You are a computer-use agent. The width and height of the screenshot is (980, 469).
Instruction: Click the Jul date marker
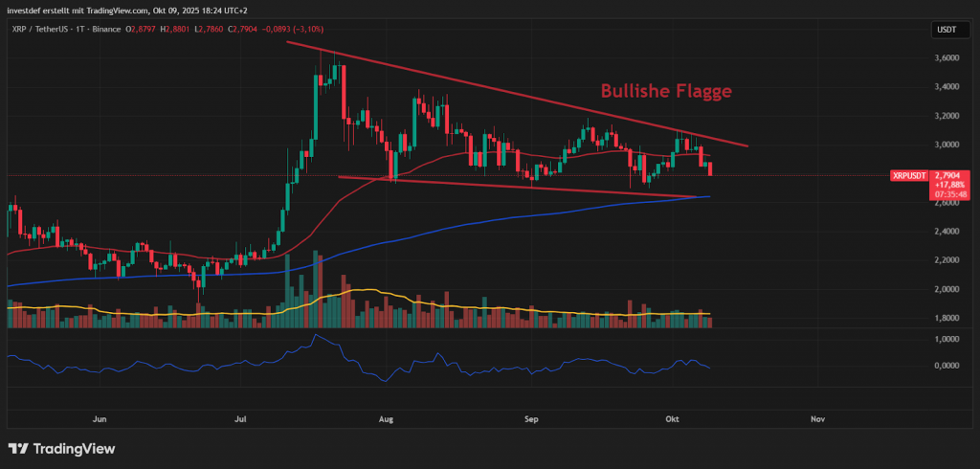click(241, 418)
